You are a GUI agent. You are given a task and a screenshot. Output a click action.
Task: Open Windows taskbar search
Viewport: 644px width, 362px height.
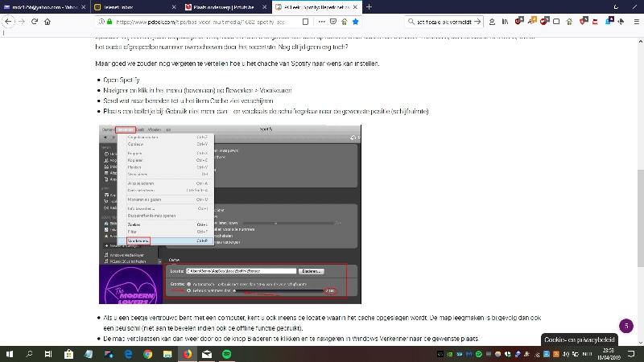(29, 354)
